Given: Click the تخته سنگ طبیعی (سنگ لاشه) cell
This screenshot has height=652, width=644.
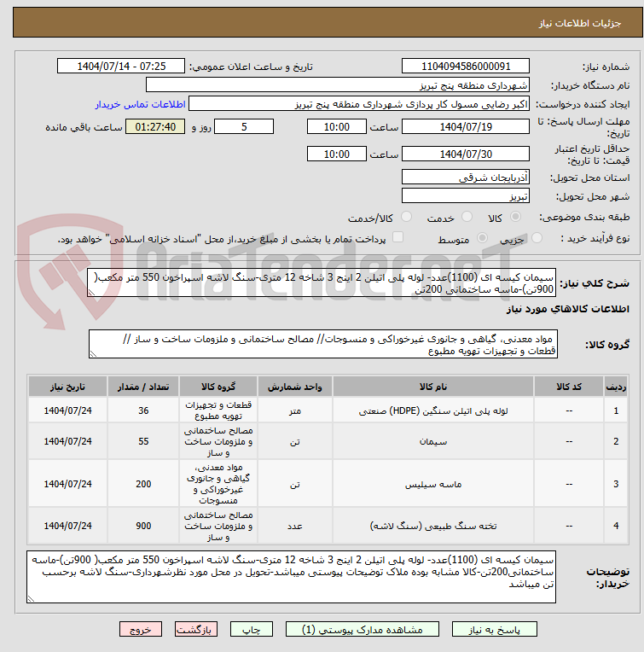Looking at the screenshot, I should click(433, 526).
